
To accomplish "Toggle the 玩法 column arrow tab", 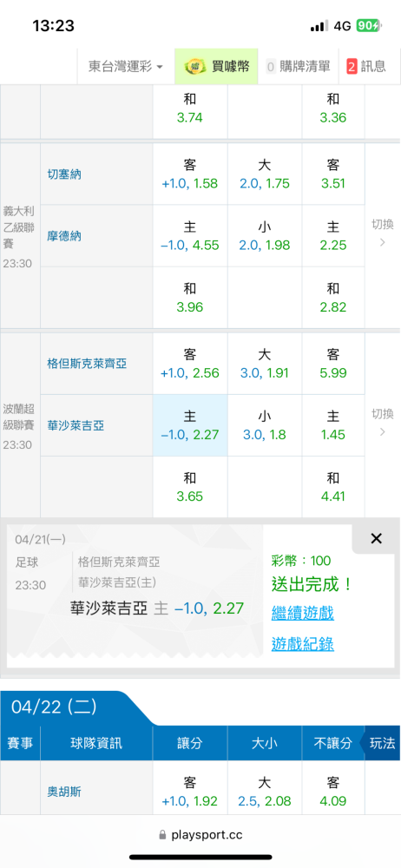I will tap(380, 744).
